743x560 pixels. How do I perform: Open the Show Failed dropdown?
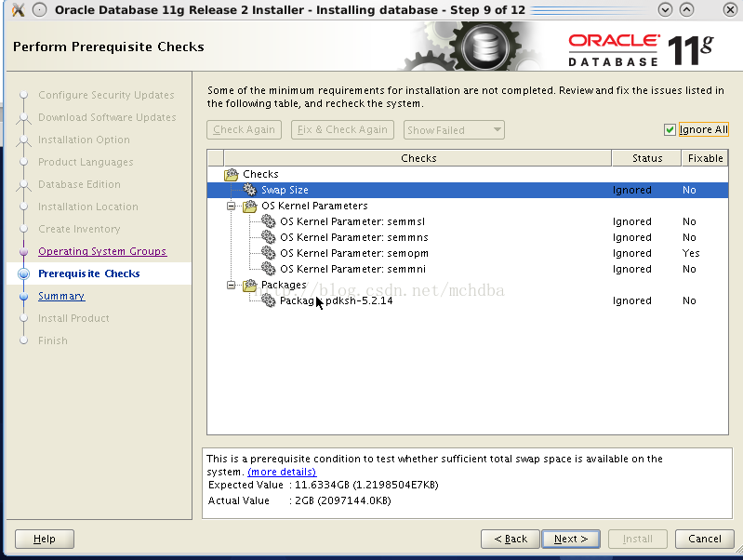(454, 130)
